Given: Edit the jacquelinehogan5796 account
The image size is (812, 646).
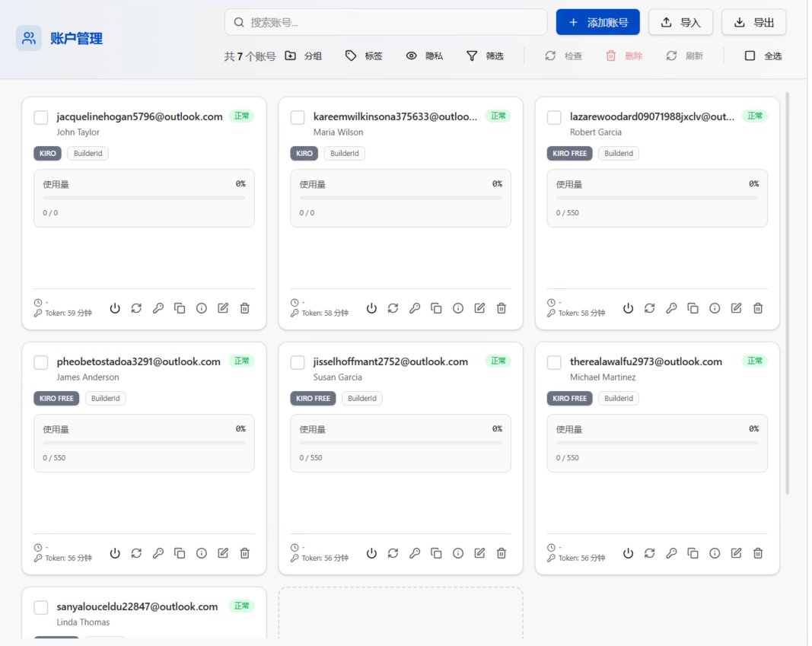Looking at the screenshot, I should (x=223, y=308).
